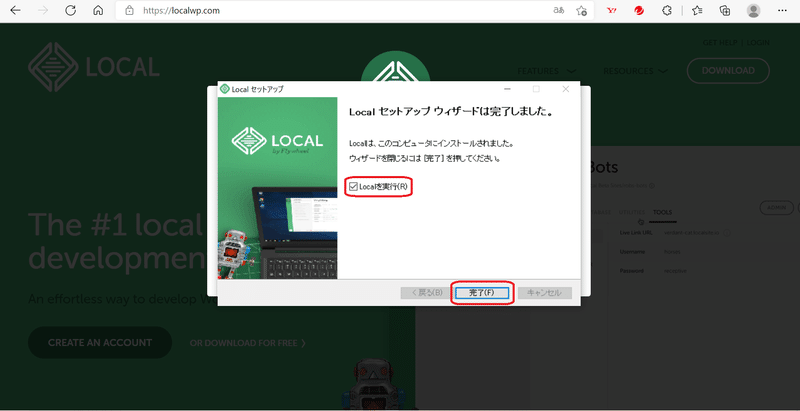The width and height of the screenshot is (800, 411).
Task: Switch to the UTILITIES tab in preview
Action: (632, 212)
